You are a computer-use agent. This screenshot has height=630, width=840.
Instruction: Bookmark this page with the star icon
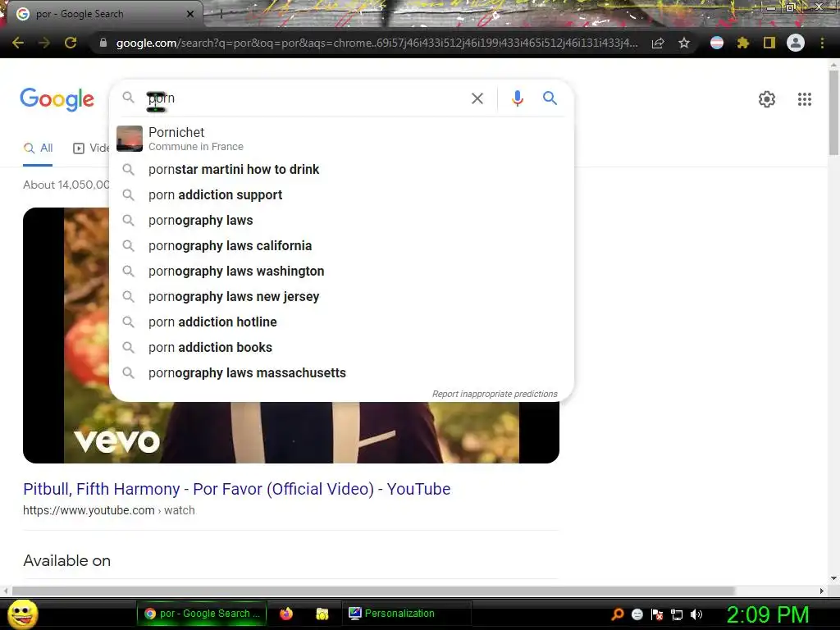(x=684, y=43)
